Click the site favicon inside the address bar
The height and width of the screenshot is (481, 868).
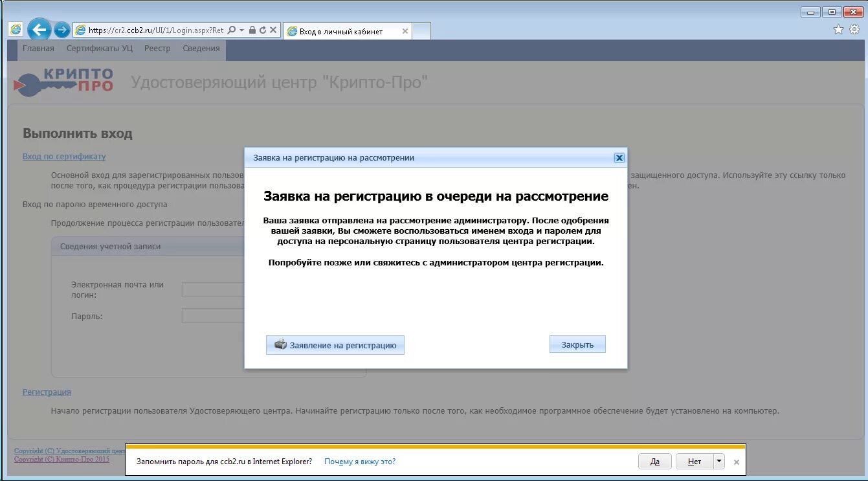(x=80, y=30)
